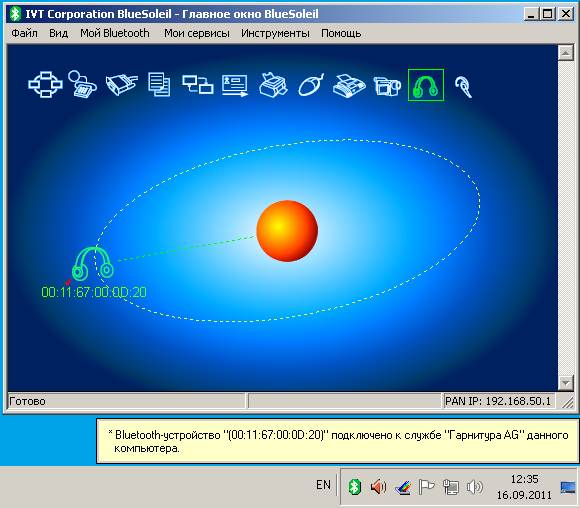Select the Dial-up Networking service icon
The image size is (580, 508).
[82, 84]
